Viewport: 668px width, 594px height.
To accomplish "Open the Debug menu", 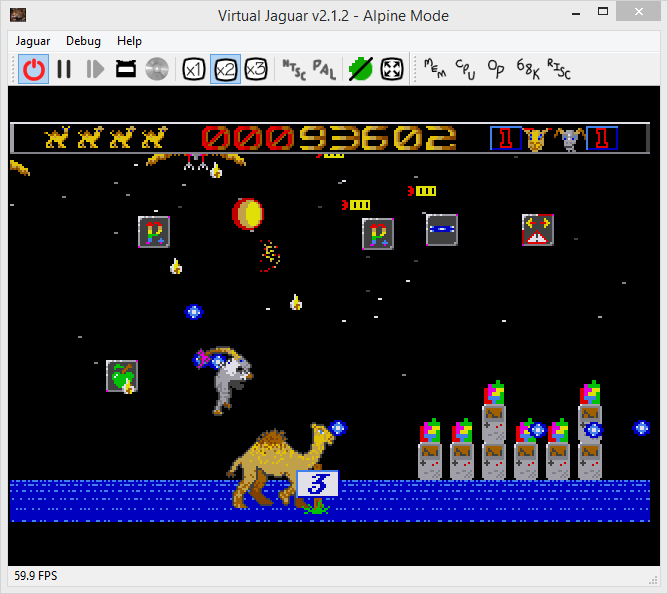I will (x=83, y=41).
